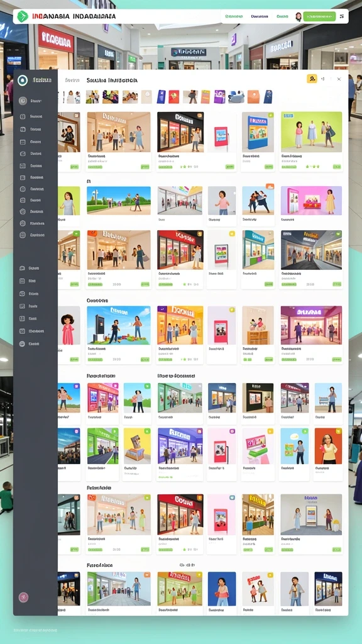Open the first green navigation link in header
Viewport: 362px width, 644px height.
(234, 16)
